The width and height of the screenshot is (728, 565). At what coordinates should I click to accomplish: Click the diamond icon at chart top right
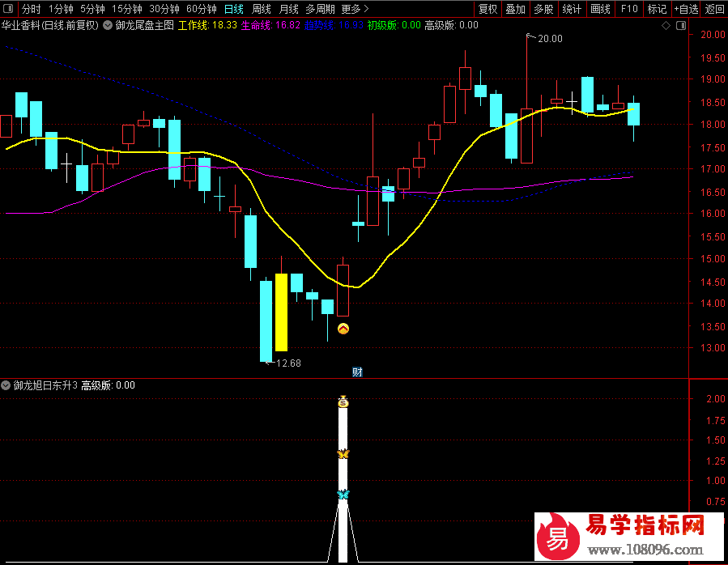point(665,26)
